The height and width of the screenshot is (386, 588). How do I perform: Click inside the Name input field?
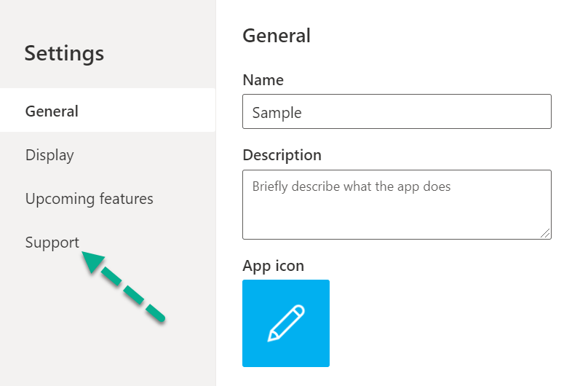pyautogui.click(x=397, y=111)
